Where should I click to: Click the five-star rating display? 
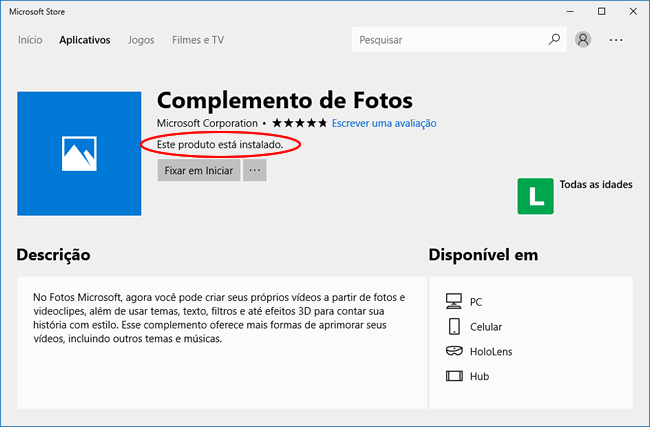click(x=300, y=123)
